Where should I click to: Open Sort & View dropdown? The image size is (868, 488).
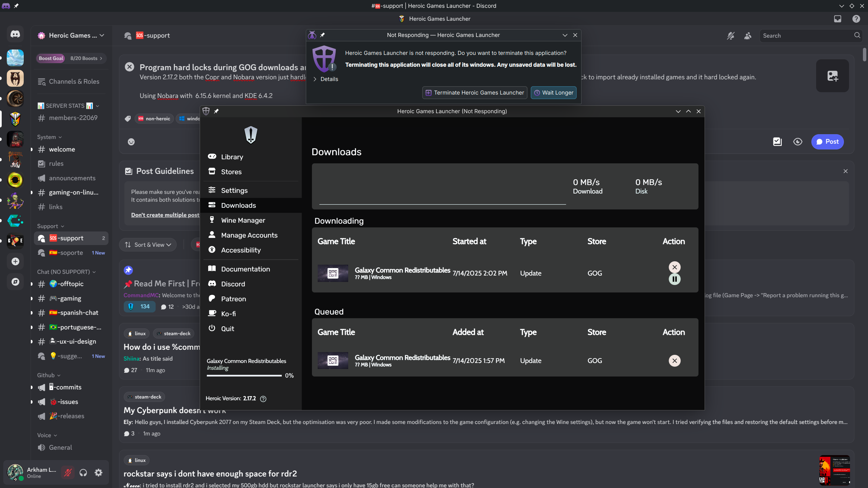[148, 245]
